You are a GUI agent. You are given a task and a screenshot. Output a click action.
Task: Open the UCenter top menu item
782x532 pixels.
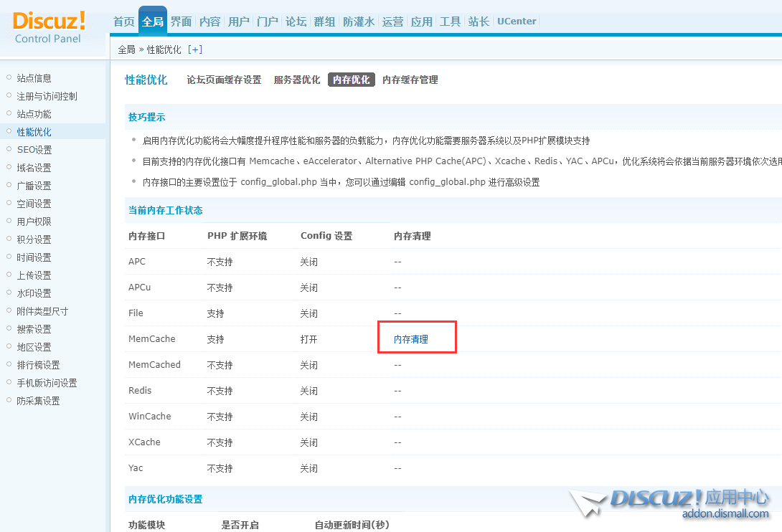517,22
